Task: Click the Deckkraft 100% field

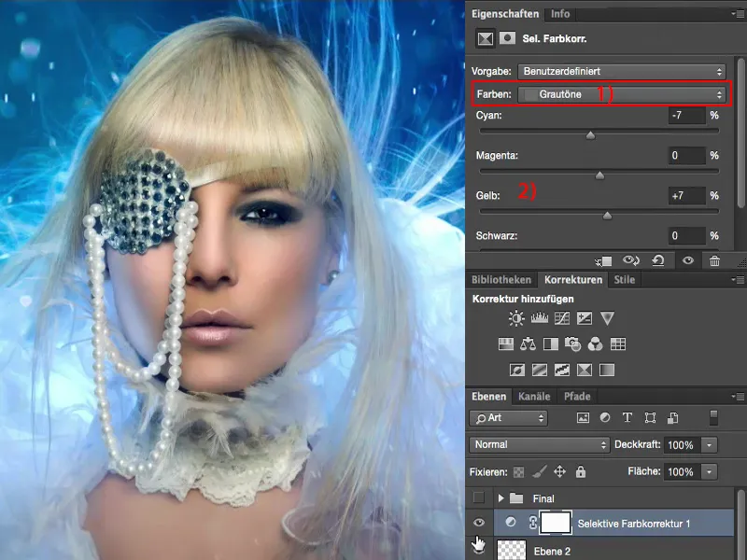Action: [x=682, y=445]
